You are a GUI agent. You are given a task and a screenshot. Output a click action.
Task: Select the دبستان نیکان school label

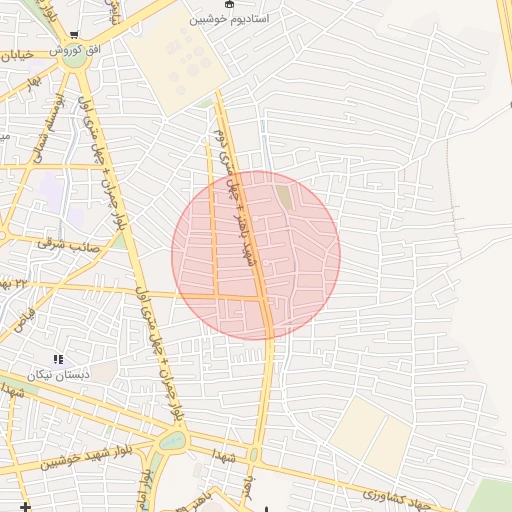(x=58, y=375)
